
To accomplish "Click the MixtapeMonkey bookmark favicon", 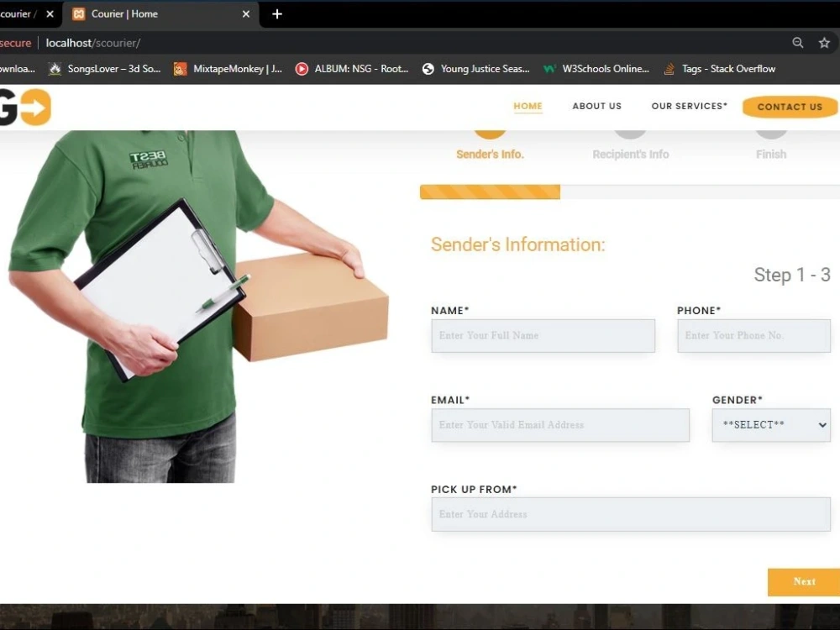I will coord(180,69).
